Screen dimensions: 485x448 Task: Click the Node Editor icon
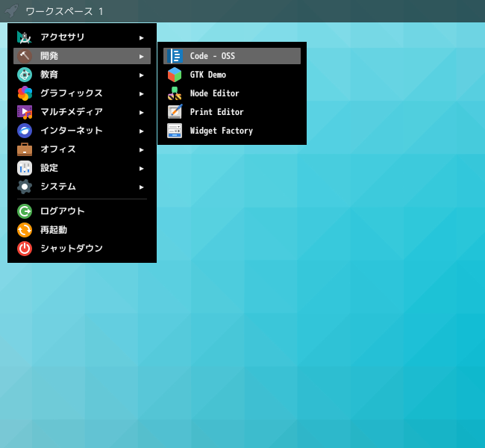point(175,93)
